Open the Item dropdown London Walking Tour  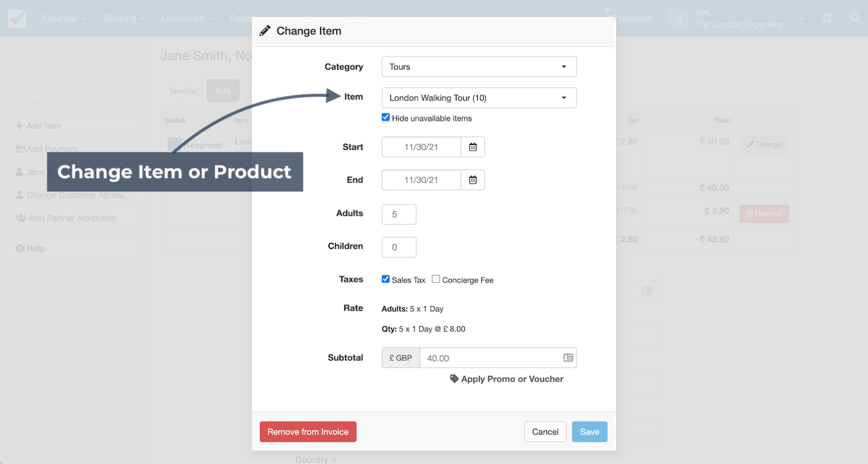tap(479, 98)
